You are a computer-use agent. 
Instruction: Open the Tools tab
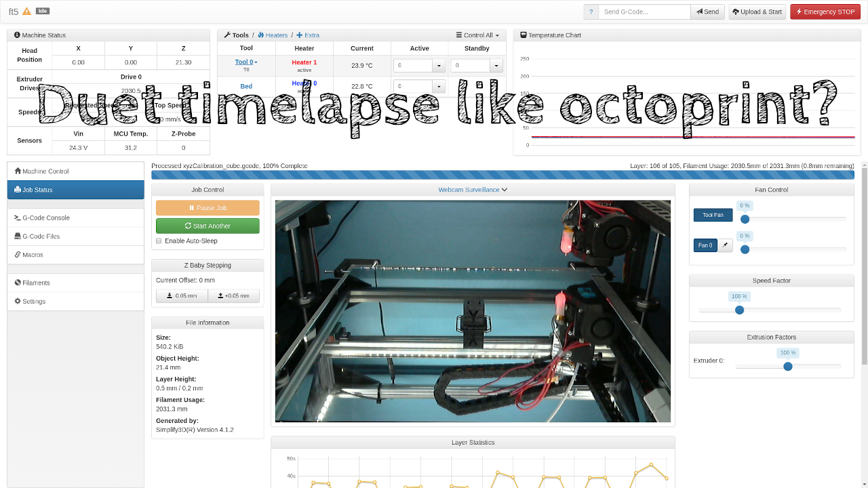click(x=237, y=35)
